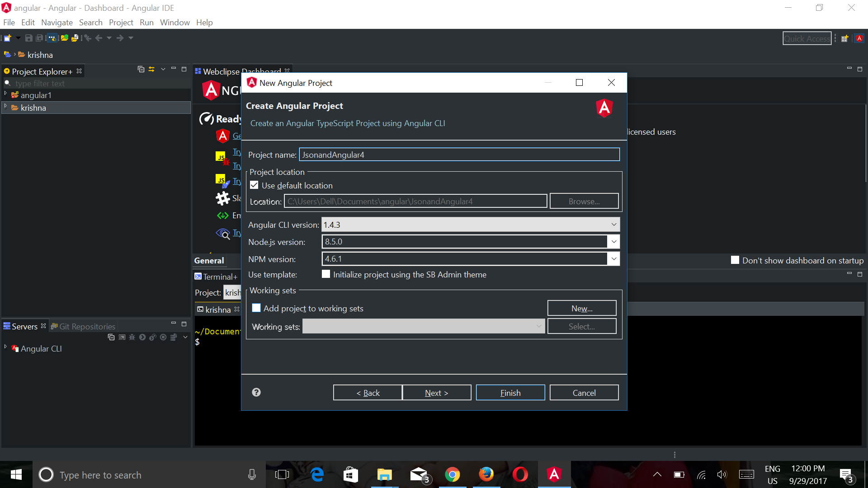Uncheck Use default location checkbox
Image resolution: width=868 pixels, height=488 pixels.
[x=254, y=185]
